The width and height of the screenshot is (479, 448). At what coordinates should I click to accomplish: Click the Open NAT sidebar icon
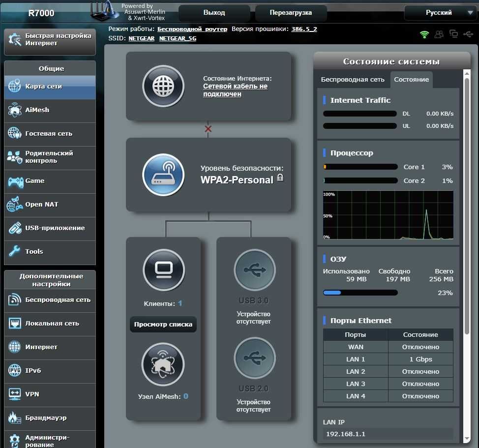pyautogui.click(x=15, y=204)
